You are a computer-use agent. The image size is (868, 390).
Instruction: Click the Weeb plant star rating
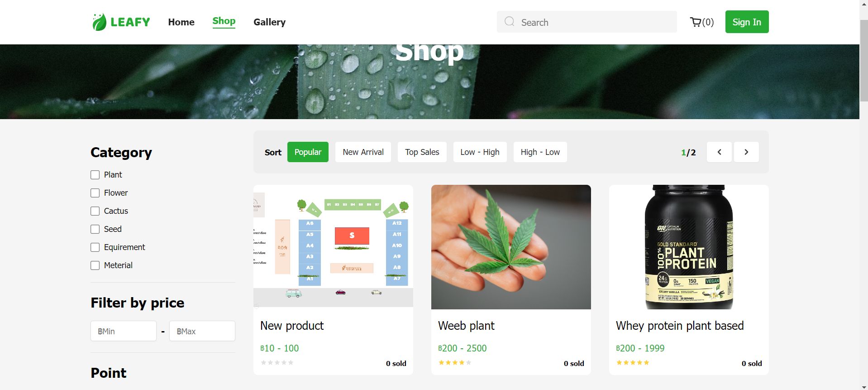tap(455, 362)
